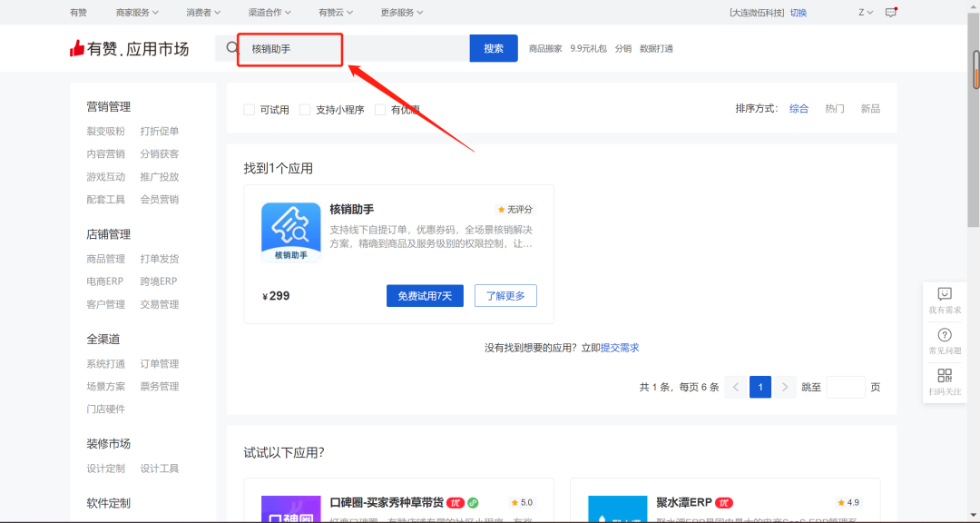Toggle the 有优惠 filter checkbox
This screenshot has height=523, width=980.
click(x=381, y=109)
